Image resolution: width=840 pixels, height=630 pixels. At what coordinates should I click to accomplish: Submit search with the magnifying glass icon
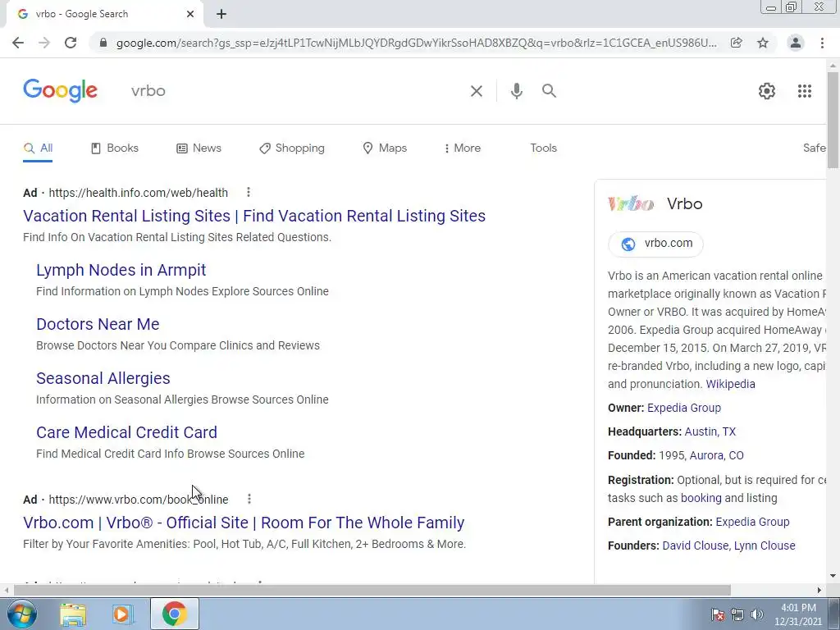coord(549,91)
